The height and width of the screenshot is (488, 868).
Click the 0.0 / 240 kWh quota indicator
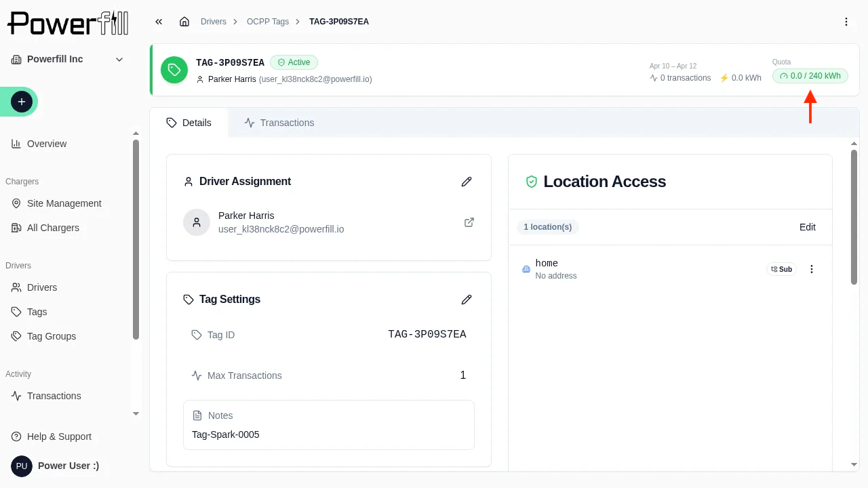click(x=810, y=76)
